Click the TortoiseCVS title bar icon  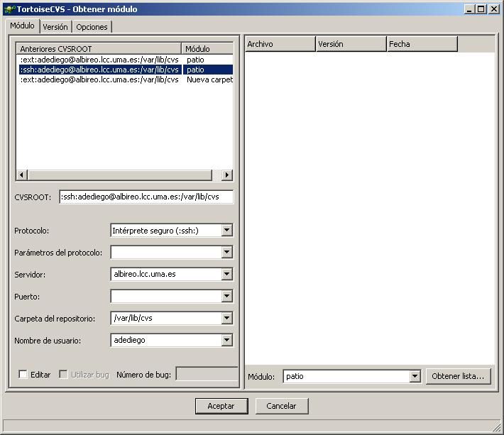pyautogui.click(x=9, y=9)
